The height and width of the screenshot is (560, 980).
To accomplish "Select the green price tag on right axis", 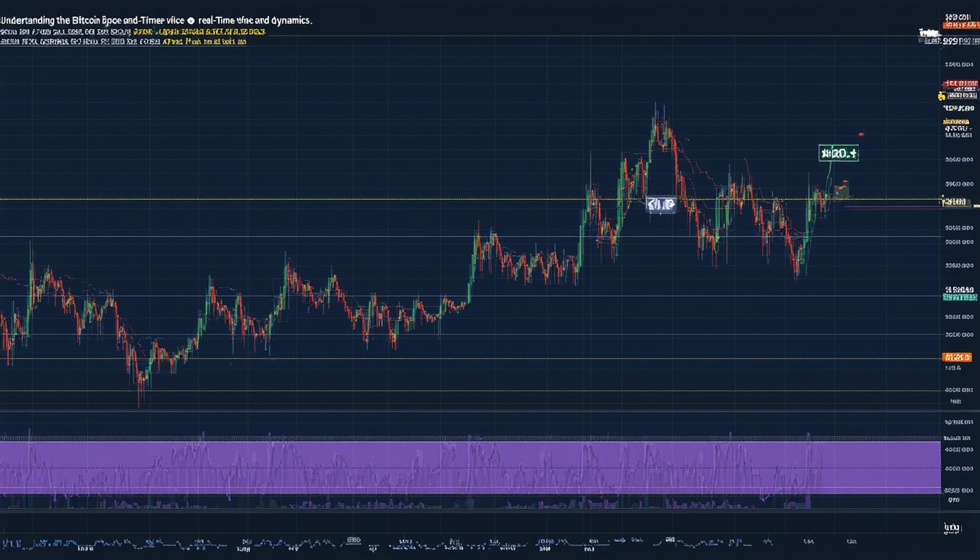I will [x=960, y=297].
